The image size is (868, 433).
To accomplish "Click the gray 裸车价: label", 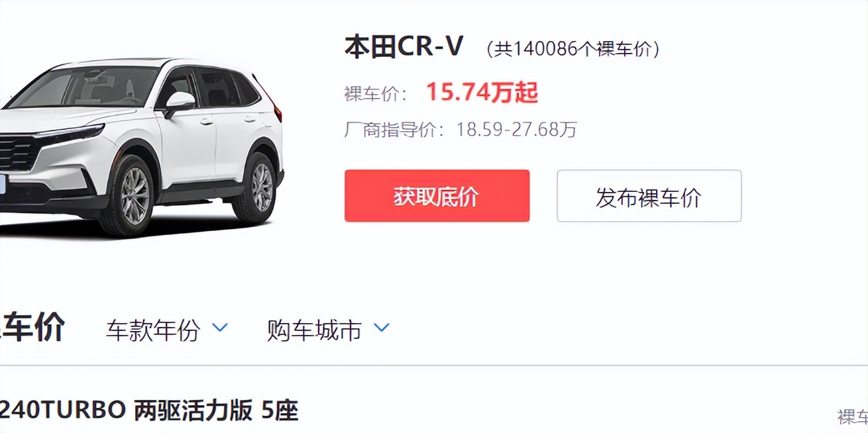I will click(x=376, y=94).
